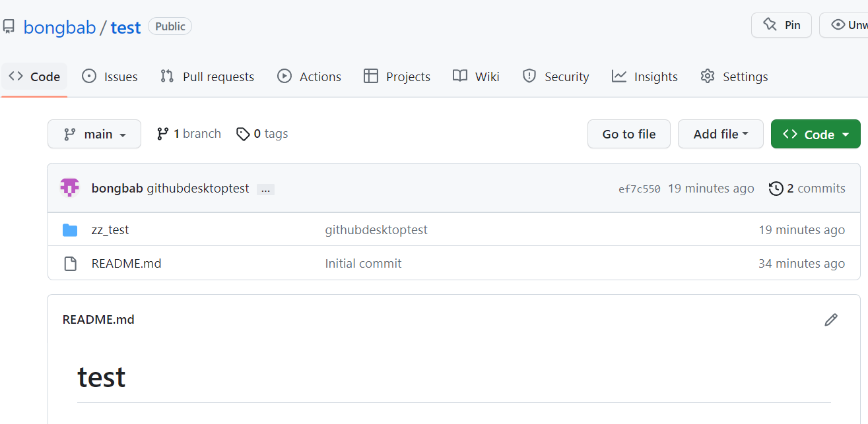View the 0 tags link

click(x=262, y=134)
